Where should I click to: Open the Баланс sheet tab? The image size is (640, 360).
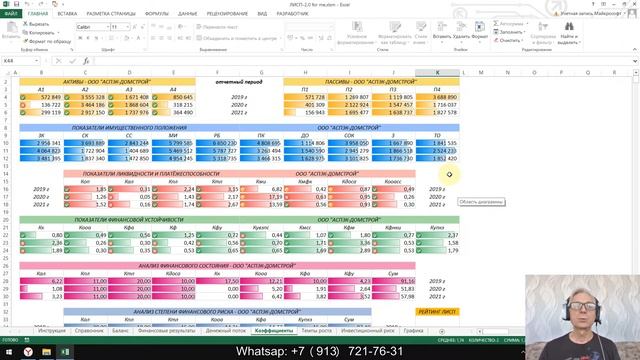pyautogui.click(x=120, y=331)
